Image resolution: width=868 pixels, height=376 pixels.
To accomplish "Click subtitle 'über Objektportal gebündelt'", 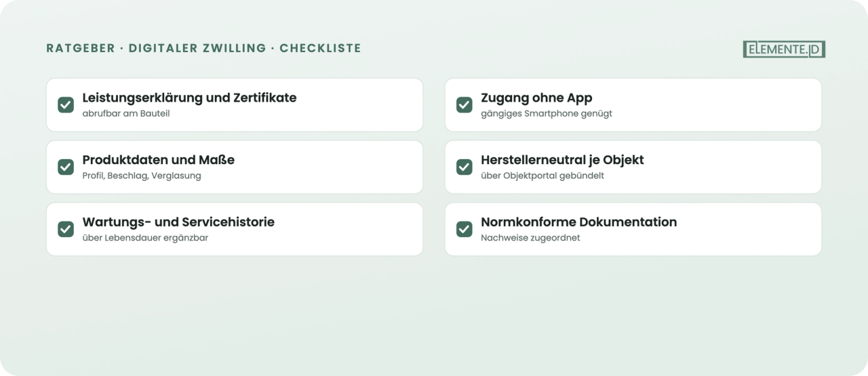I will pos(542,176).
